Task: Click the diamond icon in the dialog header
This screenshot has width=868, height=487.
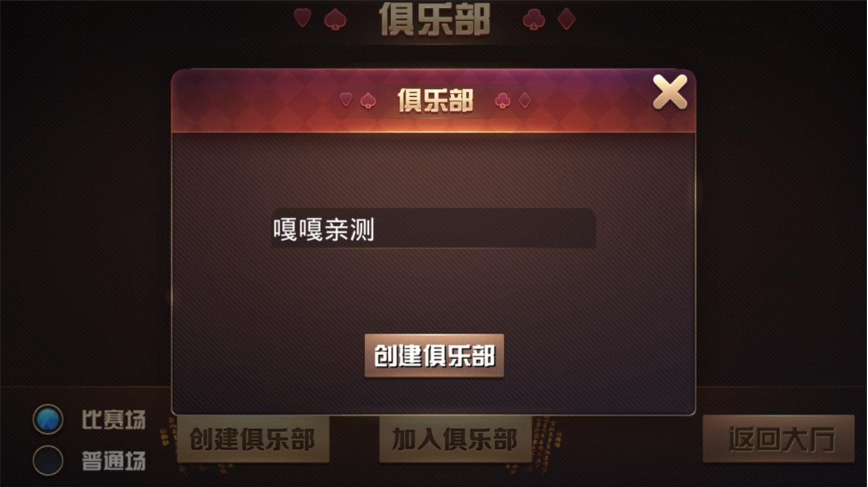Action: [524, 100]
